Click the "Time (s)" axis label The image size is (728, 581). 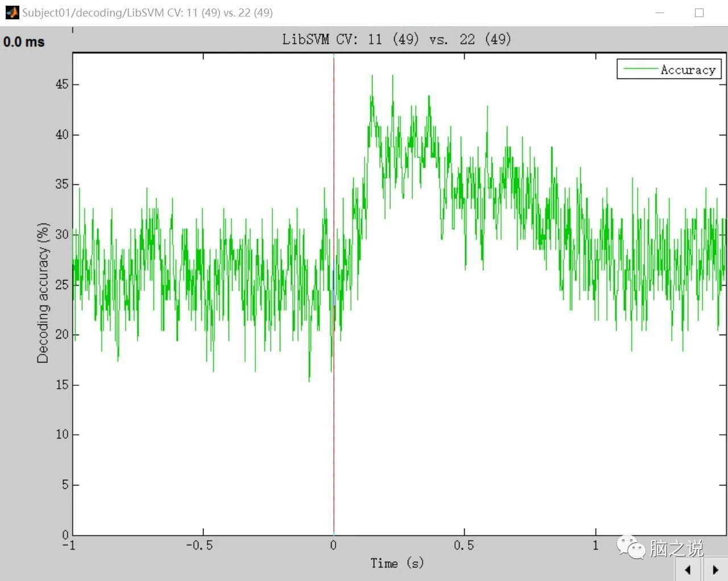coord(397,563)
